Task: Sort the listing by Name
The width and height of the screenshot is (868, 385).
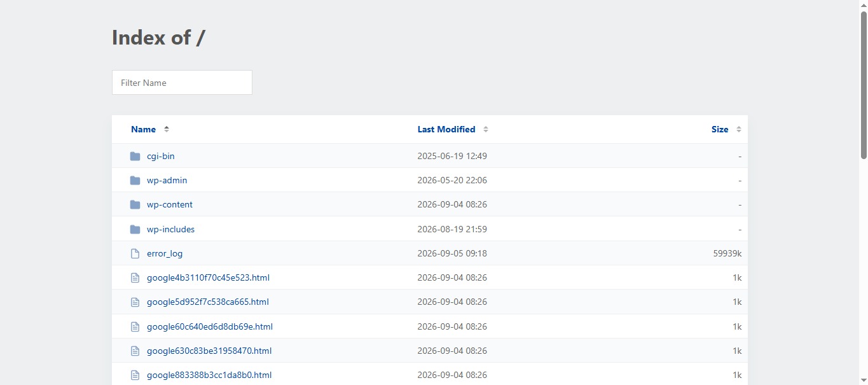Action: tap(143, 129)
